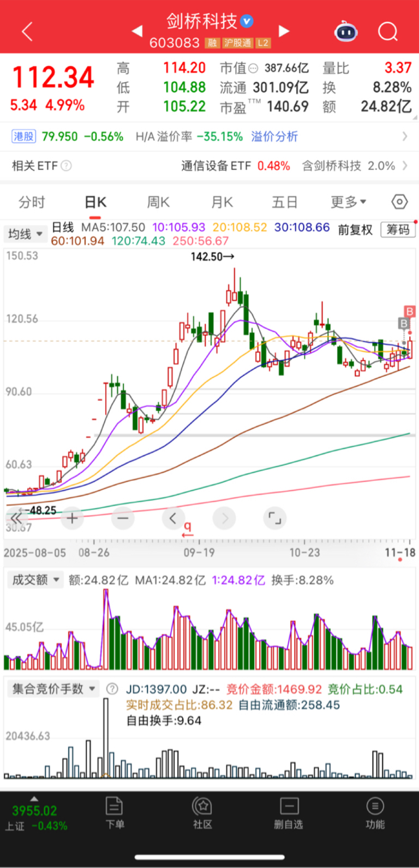Viewport: 419px width, 868px height.
Task: Zoom in chart with plus button
Action: (x=71, y=518)
